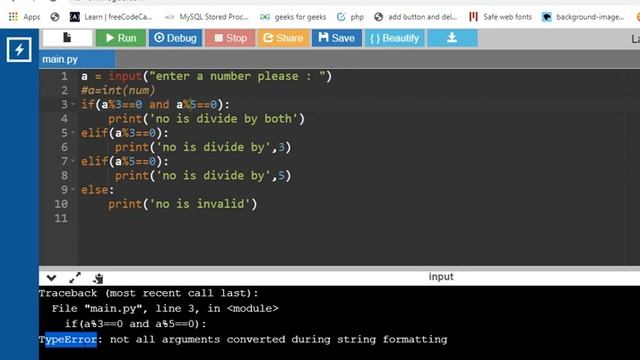Open the Apps grid in bookmarks bar

tap(24, 17)
